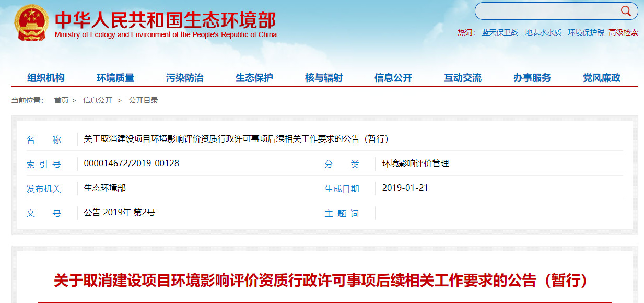
Task: Go to 首页 via the breadcrumb
Action: [61, 100]
